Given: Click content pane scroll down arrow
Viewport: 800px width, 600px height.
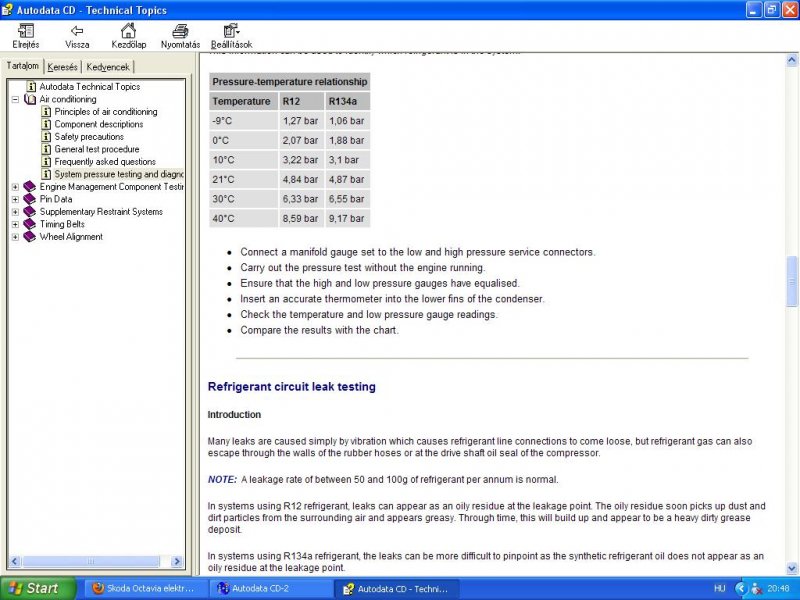Looking at the screenshot, I should click(792, 568).
